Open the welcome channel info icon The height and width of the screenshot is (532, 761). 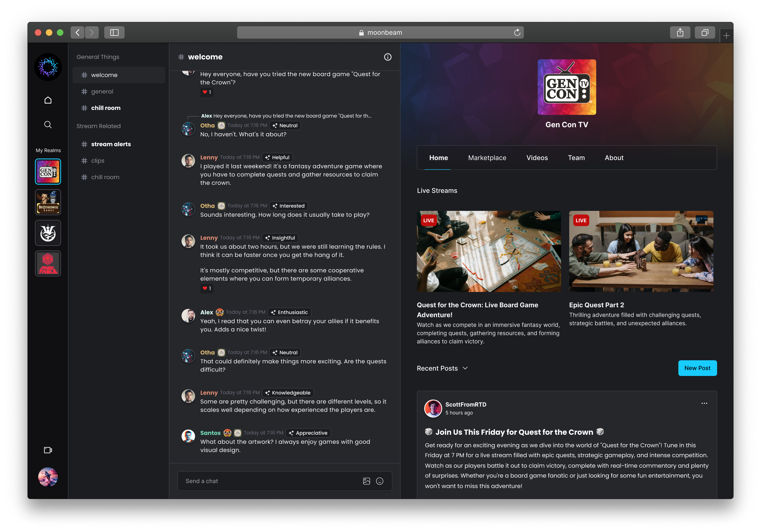(x=387, y=57)
